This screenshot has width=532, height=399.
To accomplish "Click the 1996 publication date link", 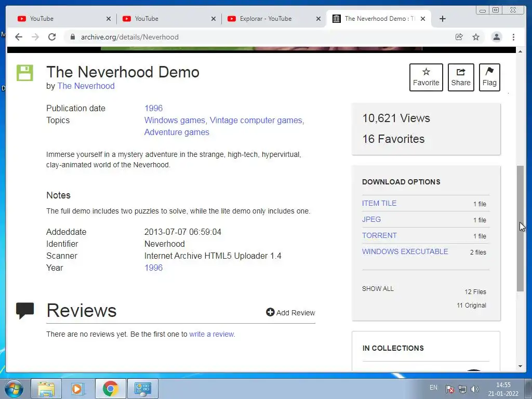I will [x=154, y=108].
